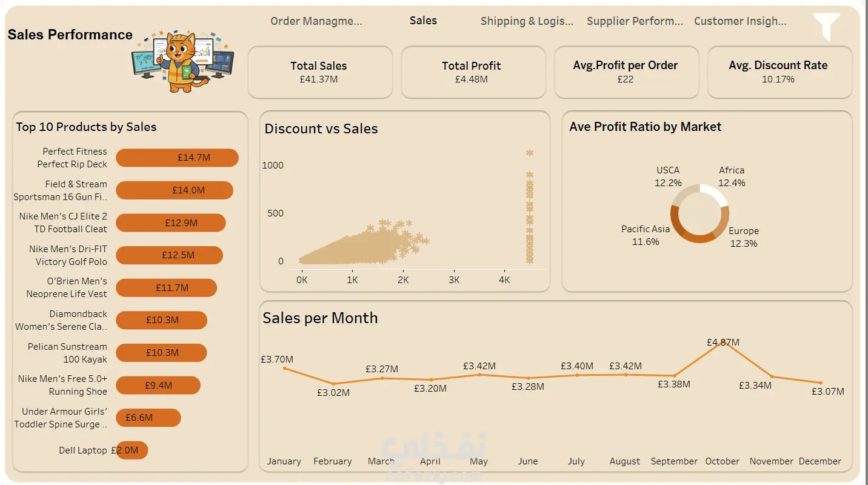This screenshot has width=868, height=485.
Task: Switch to the Sales tab
Action: [x=423, y=21]
